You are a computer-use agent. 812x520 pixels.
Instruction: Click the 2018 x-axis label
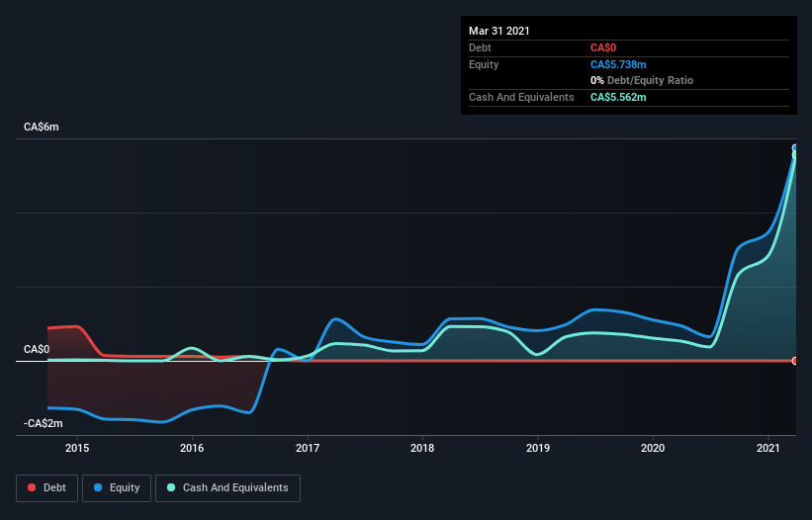coord(422,448)
